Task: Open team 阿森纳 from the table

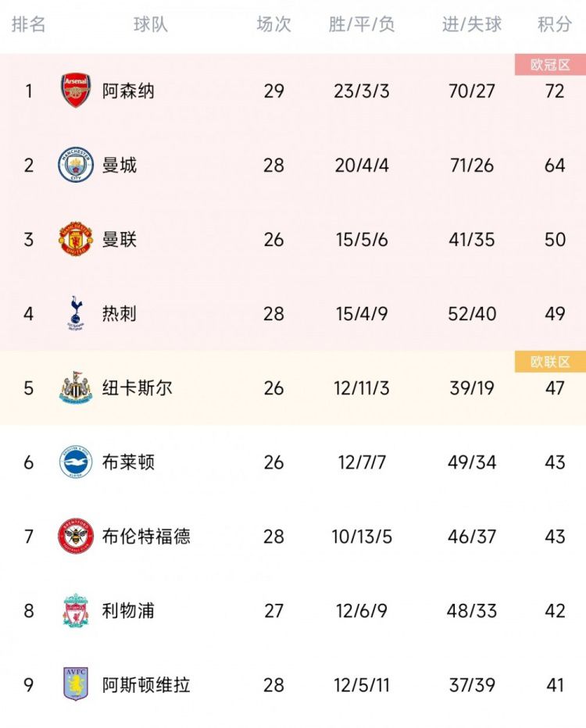Action: click(x=128, y=91)
